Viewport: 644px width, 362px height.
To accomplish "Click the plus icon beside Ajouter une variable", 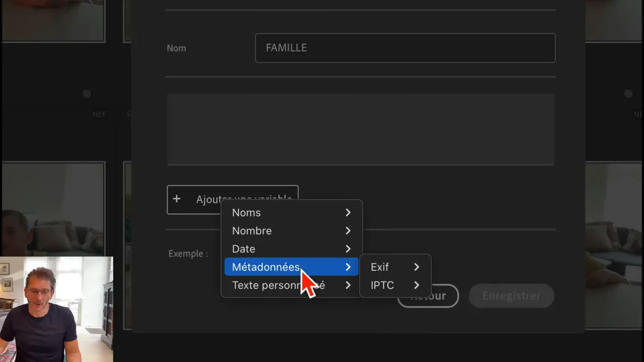I will (177, 199).
